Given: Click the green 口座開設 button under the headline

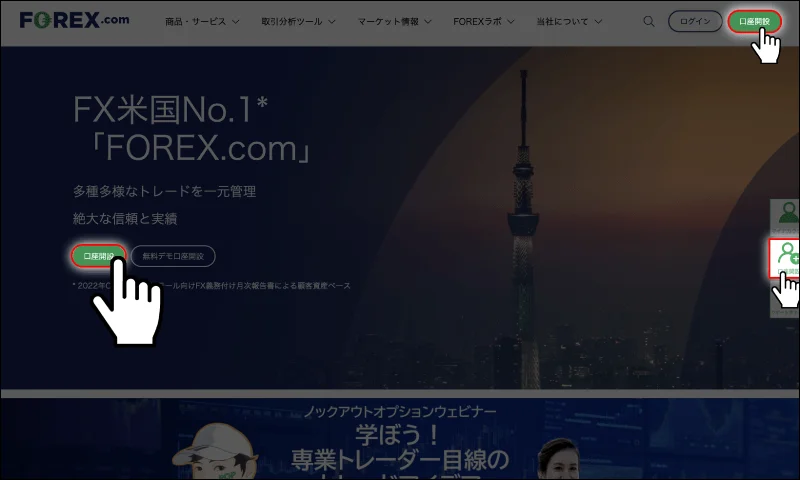Looking at the screenshot, I should (98, 256).
